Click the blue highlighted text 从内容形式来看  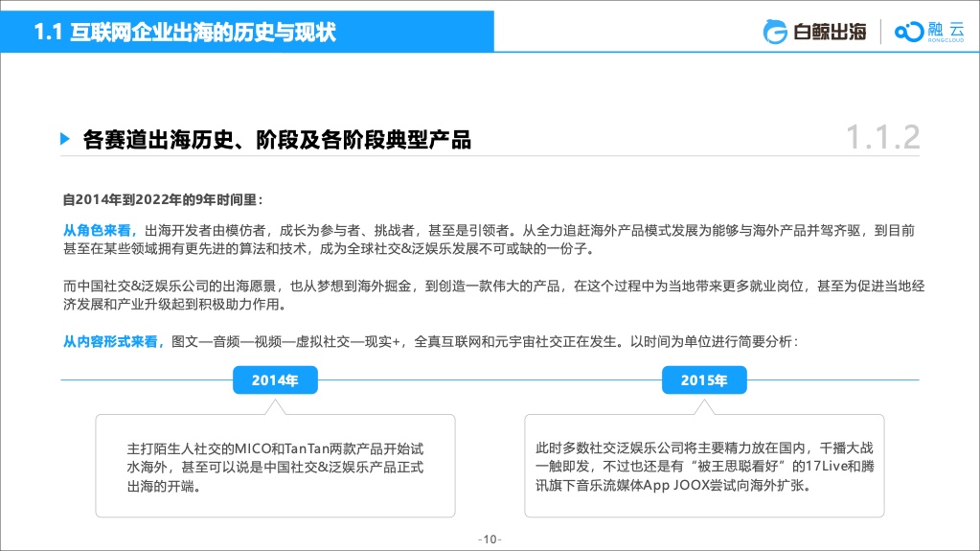[113, 342]
